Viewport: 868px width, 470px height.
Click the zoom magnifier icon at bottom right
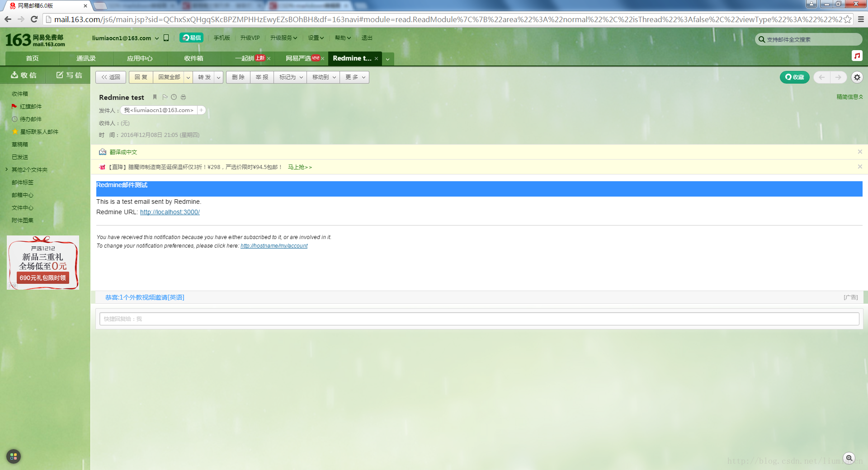(x=849, y=458)
